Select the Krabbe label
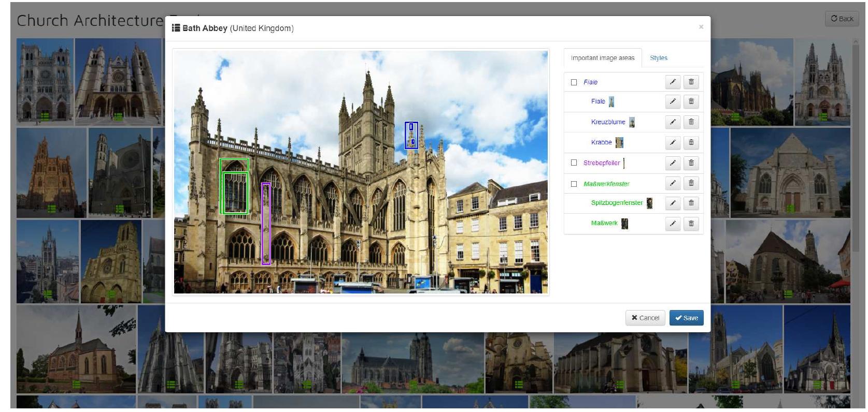Viewport: 868px width, 412px height. (x=601, y=142)
